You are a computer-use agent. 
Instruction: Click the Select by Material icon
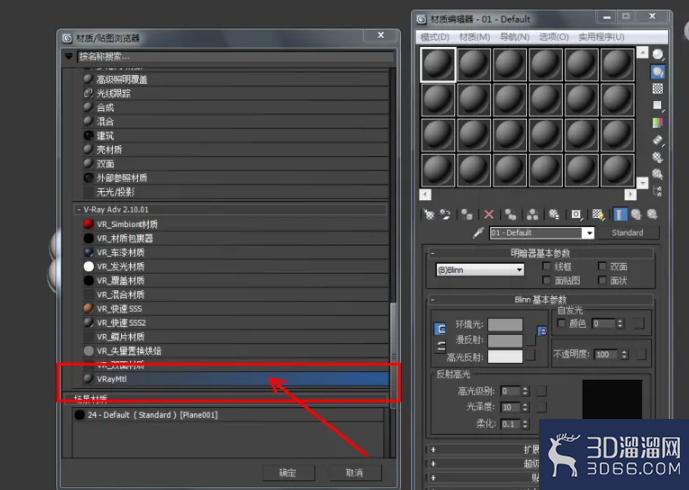658,174
